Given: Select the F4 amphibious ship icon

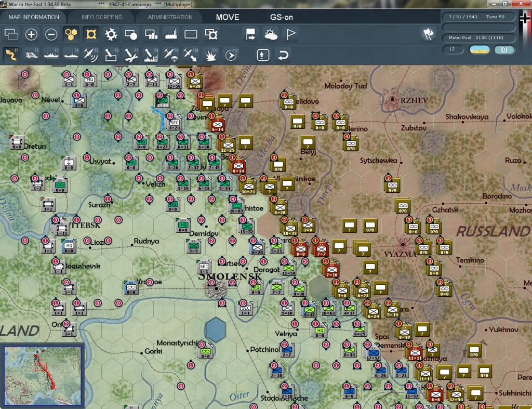Looking at the screenshot, I should [71, 55].
